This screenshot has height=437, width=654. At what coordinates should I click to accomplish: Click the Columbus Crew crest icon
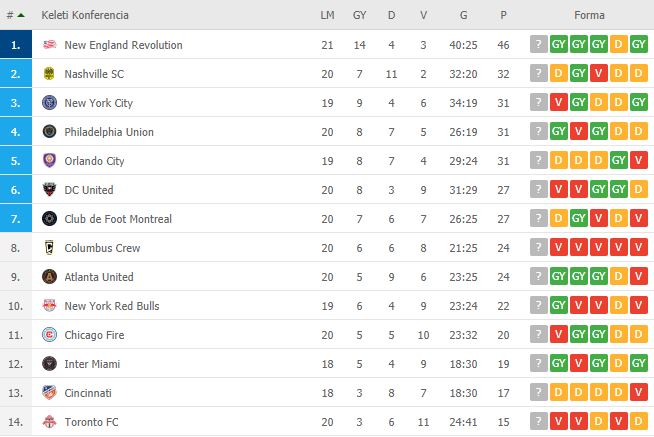[x=50, y=247]
